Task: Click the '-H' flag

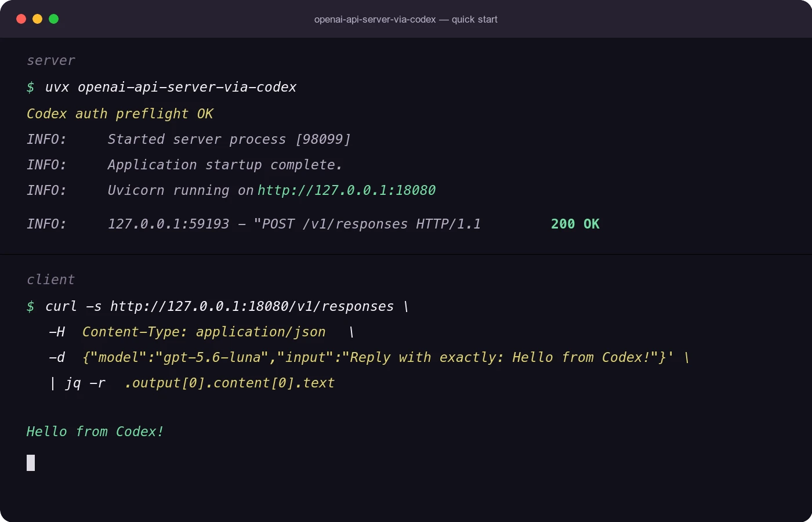Action: click(57, 332)
